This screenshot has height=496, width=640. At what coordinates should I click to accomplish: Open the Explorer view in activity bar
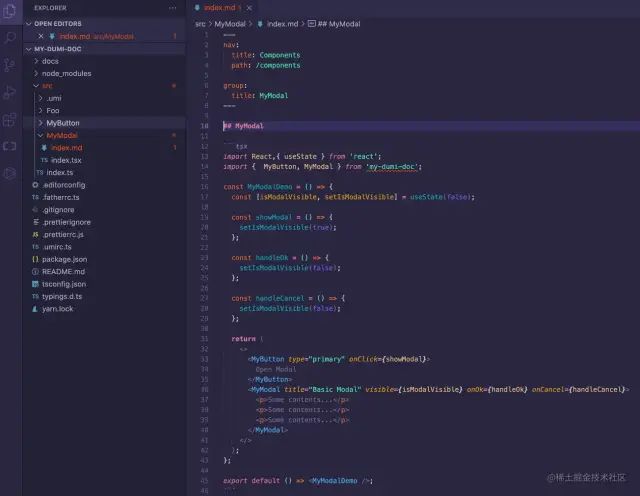(x=9, y=11)
